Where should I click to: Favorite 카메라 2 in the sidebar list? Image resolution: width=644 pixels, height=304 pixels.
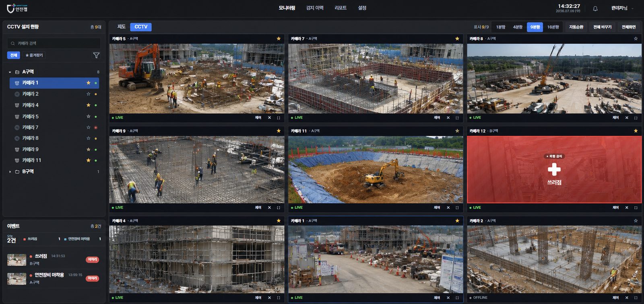[x=88, y=94]
